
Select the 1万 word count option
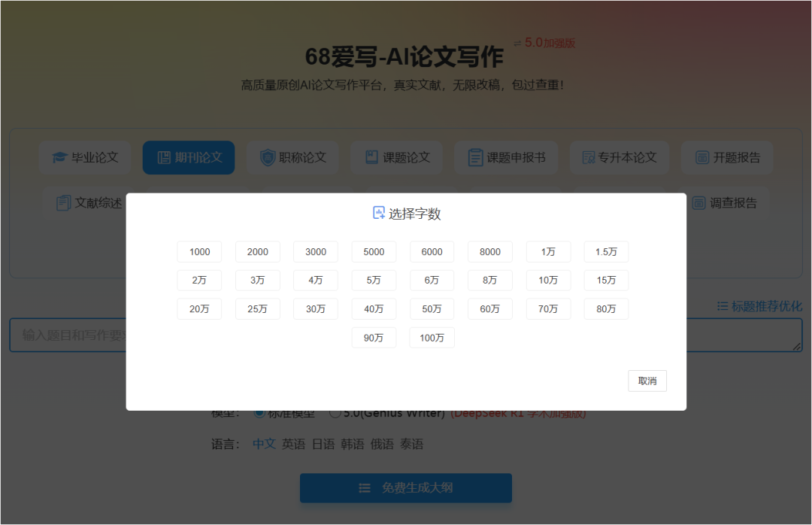(x=548, y=252)
